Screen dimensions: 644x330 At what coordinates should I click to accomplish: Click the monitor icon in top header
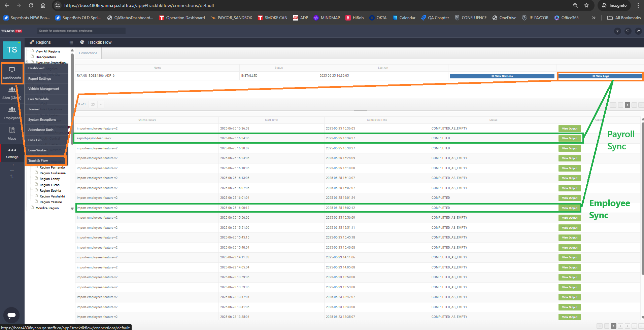(x=628, y=31)
